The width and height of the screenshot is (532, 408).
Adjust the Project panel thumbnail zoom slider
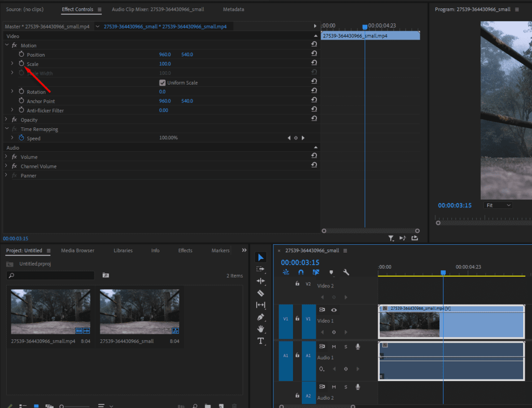62,406
